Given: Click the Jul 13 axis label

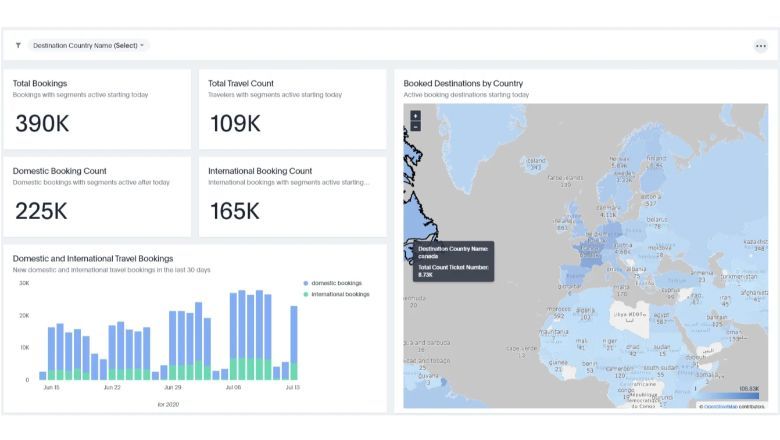Looking at the screenshot, I should pyautogui.click(x=292, y=387).
